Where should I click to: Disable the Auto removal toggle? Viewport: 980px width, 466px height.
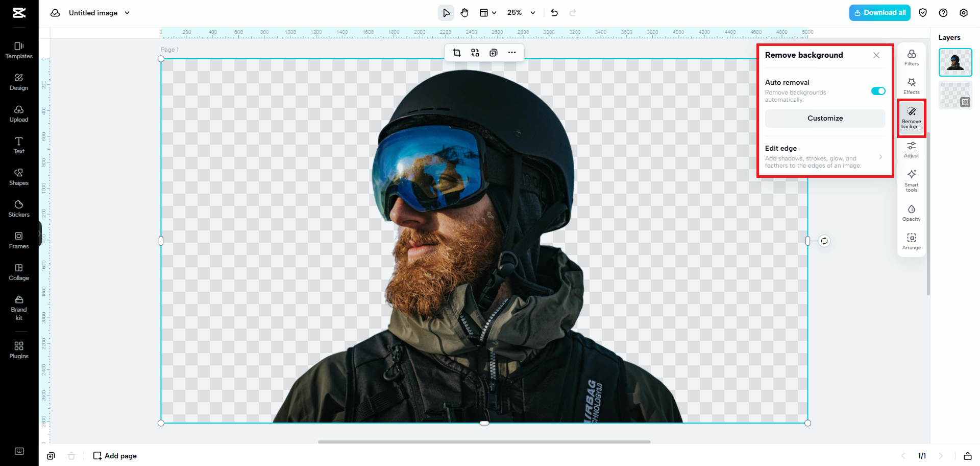(877, 91)
